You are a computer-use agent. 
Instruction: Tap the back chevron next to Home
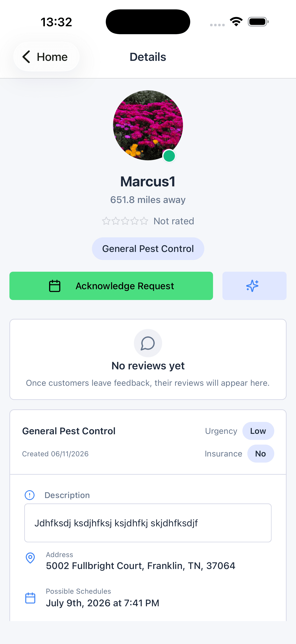click(26, 57)
